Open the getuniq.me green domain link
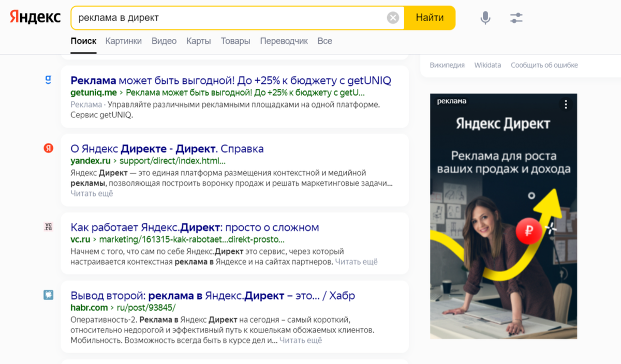 (x=94, y=93)
